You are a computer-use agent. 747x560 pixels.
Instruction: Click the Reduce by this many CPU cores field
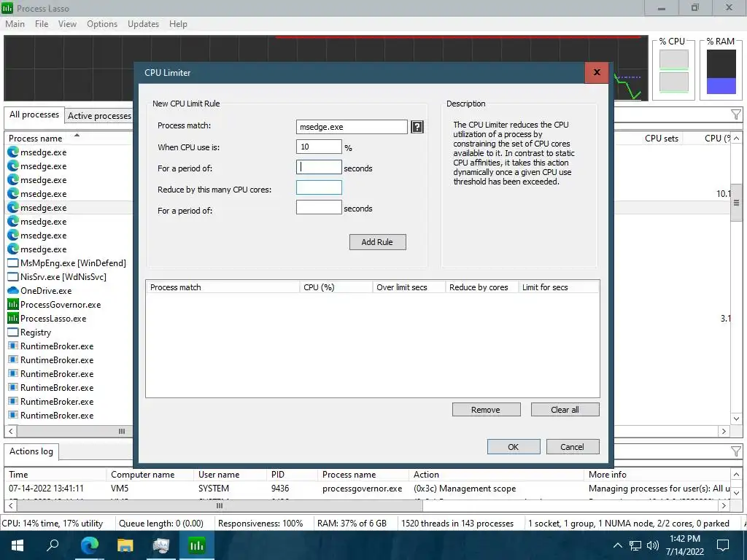319,187
